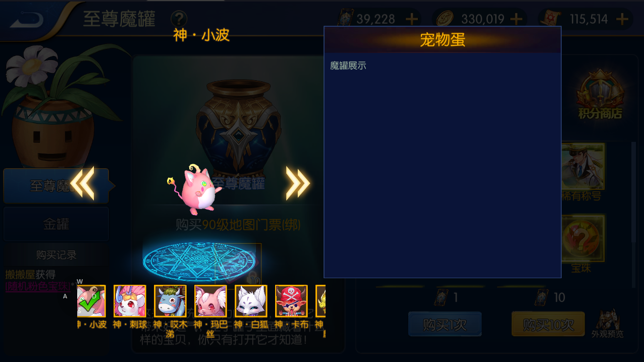The image size is (644, 362).
Task: Add scroll currency with the 115,514 plus
Action: click(x=622, y=19)
